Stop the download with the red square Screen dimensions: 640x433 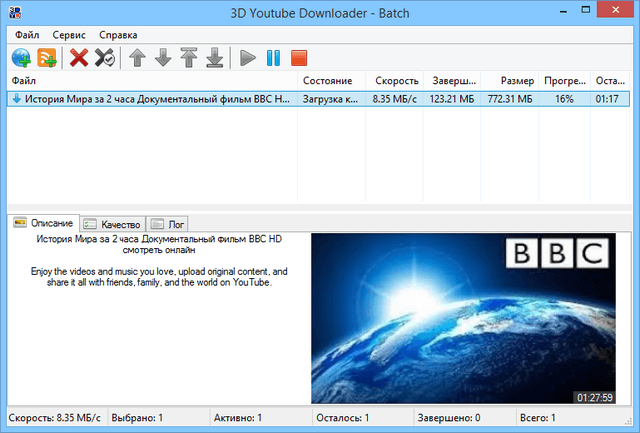(x=299, y=58)
